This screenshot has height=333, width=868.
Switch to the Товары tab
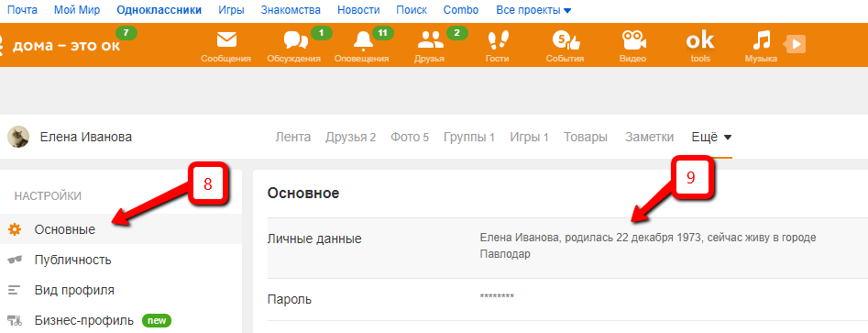point(586,138)
